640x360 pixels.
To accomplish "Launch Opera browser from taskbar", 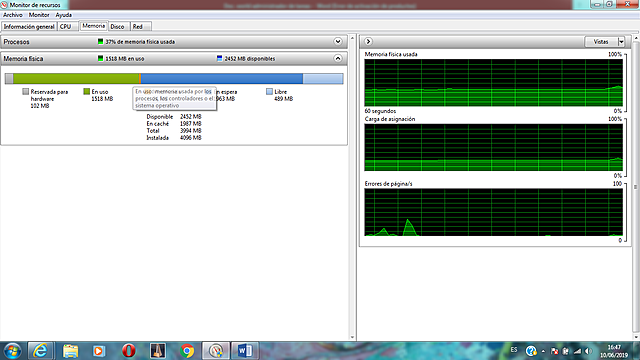I will coord(129,351).
